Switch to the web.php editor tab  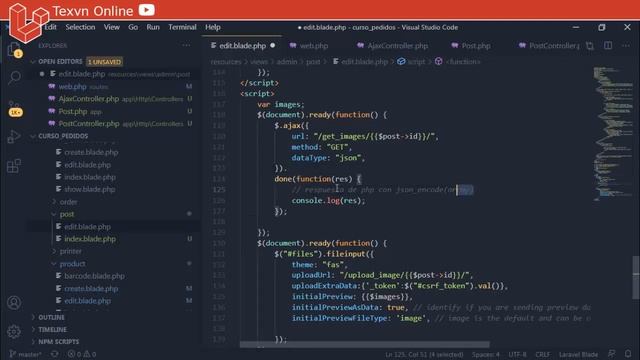[313, 46]
